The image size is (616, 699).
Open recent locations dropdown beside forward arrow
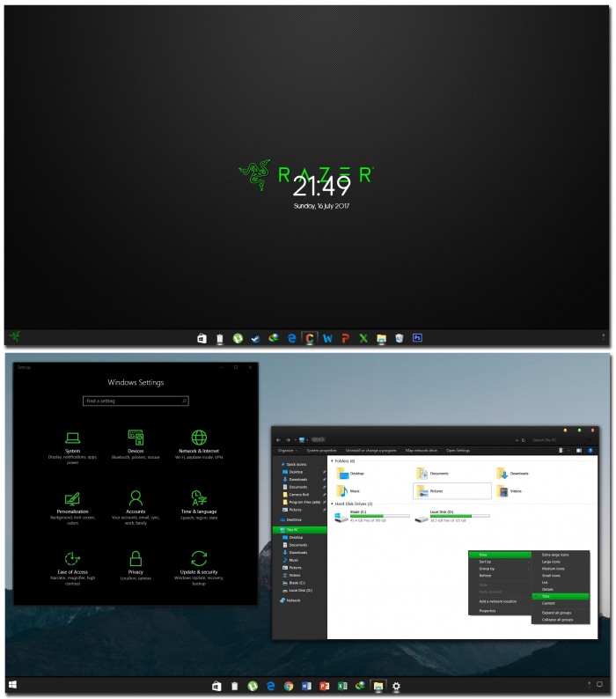(295, 440)
